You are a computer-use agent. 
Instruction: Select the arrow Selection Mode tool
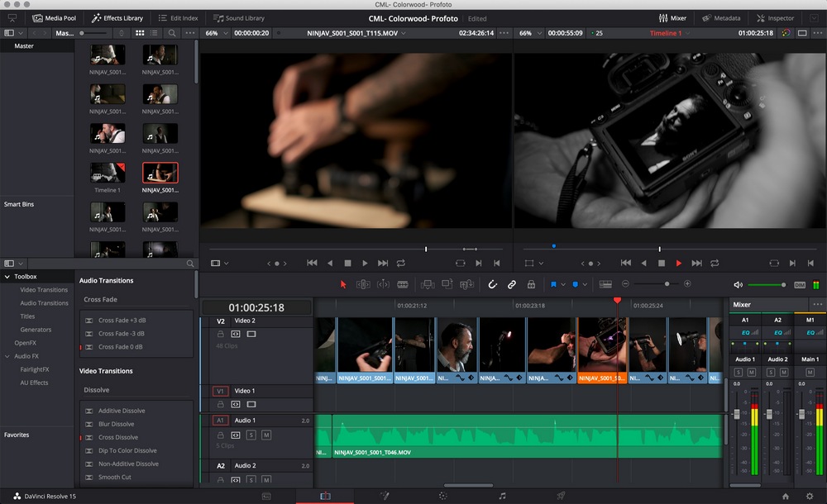343,285
